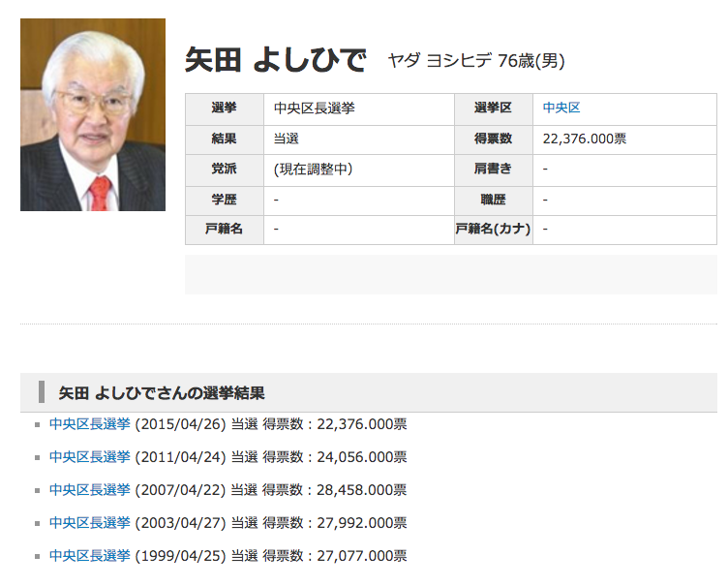Click the 党派 header cell
This screenshot has width=728, height=587.
click(x=225, y=170)
